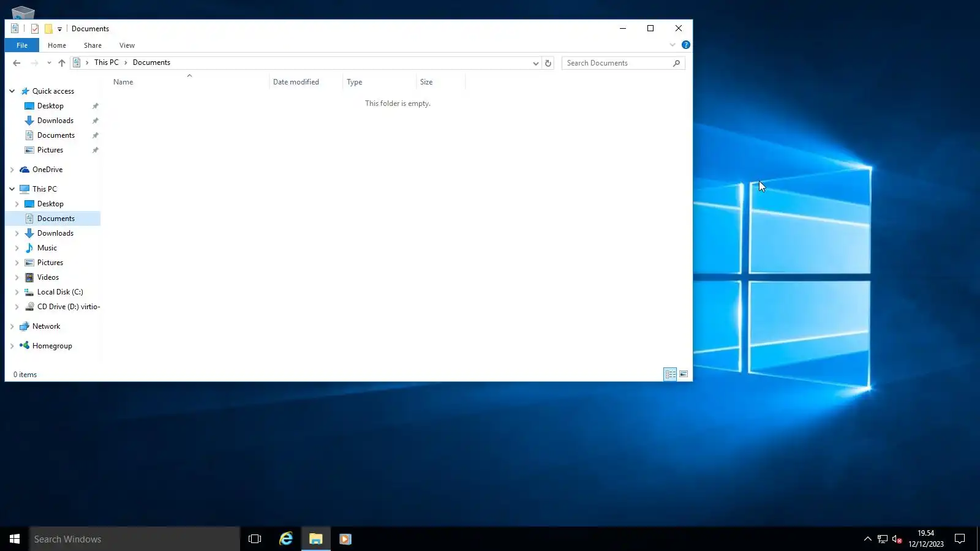The width and height of the screenshot is (980, 551).
Task: Open the chevron before This PC breadcrumb
Action: 87,62
